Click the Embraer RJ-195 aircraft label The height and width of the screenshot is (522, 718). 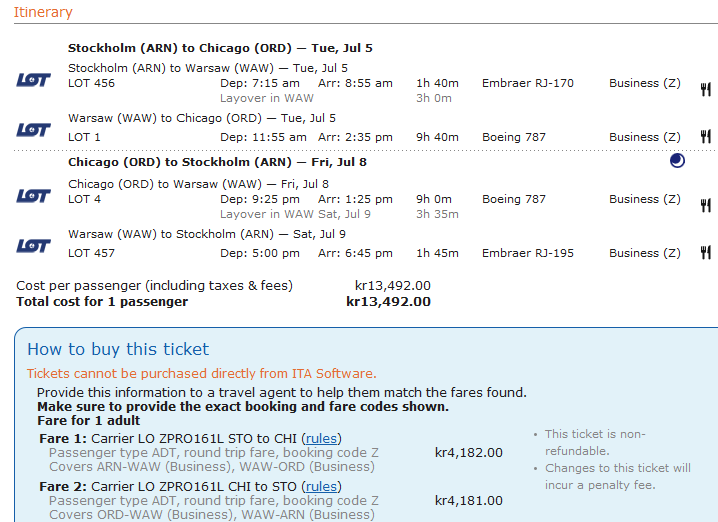[x=528, y=253]
